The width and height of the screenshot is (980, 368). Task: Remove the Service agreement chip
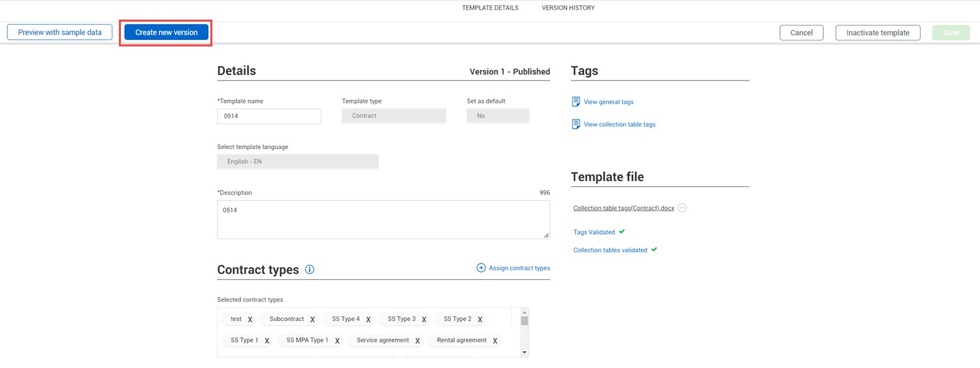pos(417,341)
